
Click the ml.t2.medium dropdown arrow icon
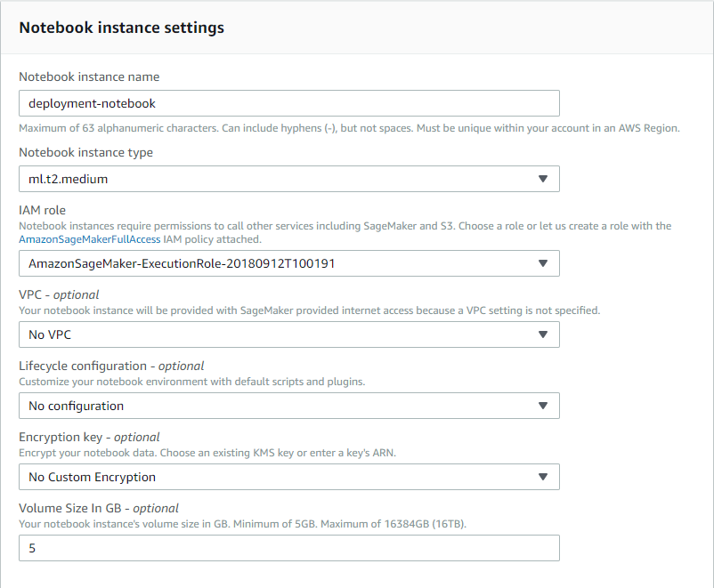[x=543, y=179]
